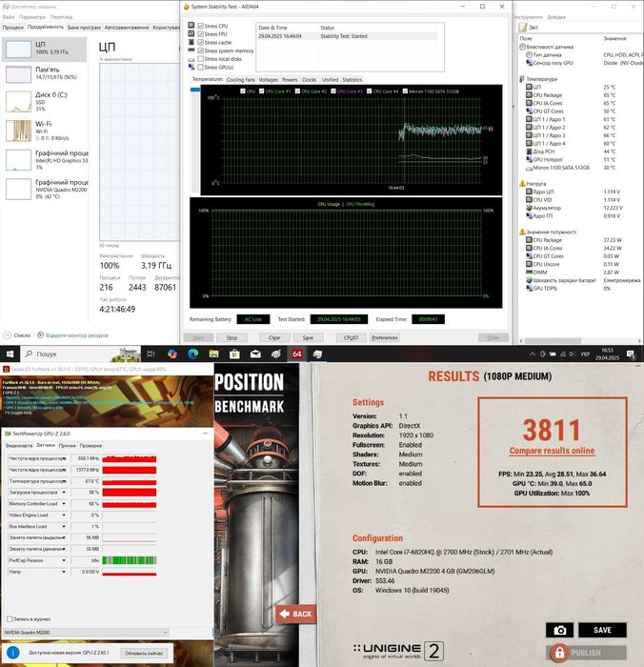Screen dimensions: 644x667
Task: Click the CPU chip icon beside Stress CPU
Action: point(191,26)
